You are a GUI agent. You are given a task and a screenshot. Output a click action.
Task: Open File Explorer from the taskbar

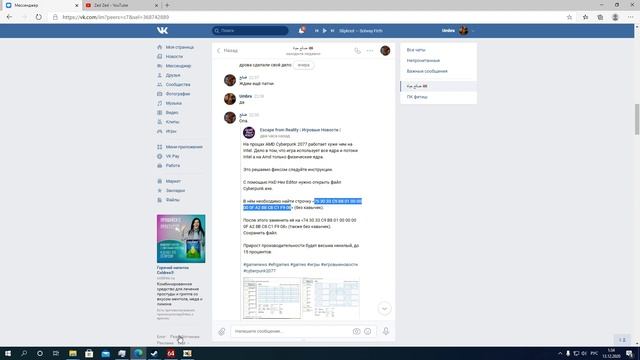73,353
